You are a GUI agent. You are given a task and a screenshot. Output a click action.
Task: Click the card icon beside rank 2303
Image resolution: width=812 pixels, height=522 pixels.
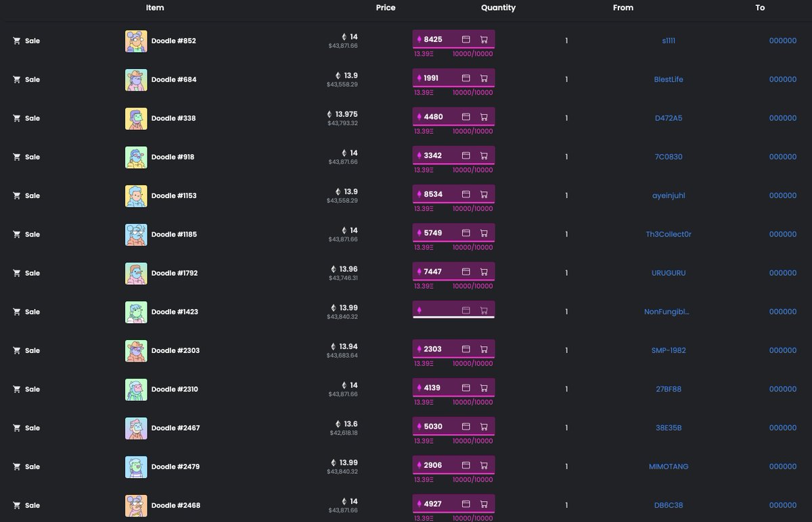[466, 349]
